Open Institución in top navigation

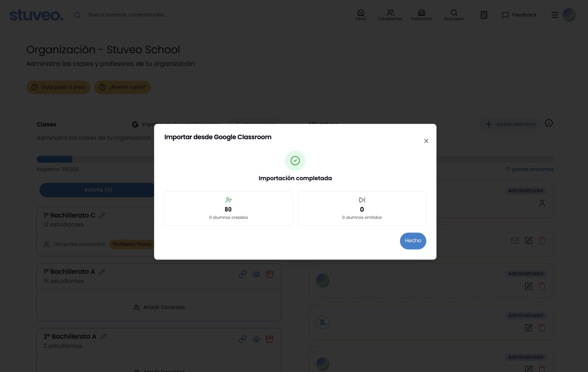[421, 15]
